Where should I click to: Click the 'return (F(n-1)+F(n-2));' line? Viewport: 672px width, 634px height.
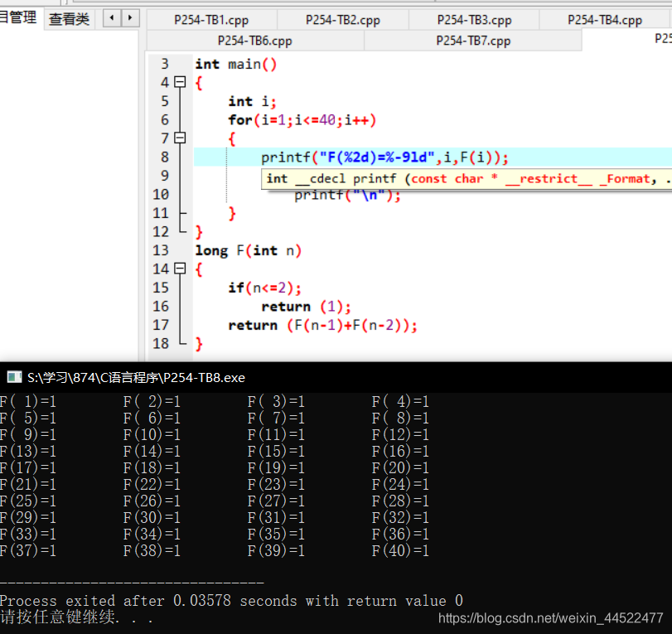click(x=322, y=326)
